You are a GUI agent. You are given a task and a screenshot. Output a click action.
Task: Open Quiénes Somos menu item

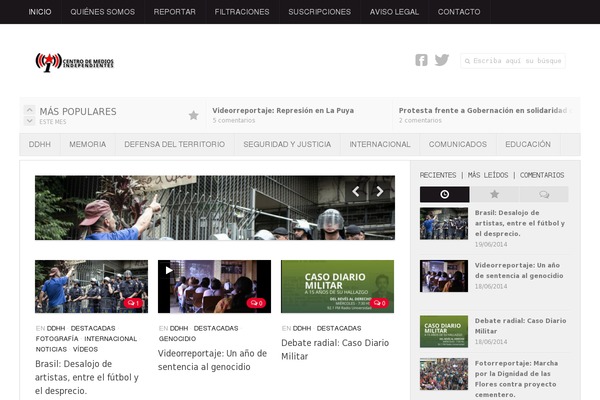pos(103,12)
